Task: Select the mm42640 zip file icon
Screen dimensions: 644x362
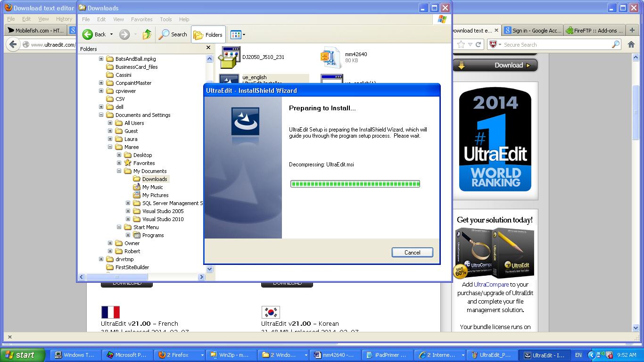Action: pos(330,57)
